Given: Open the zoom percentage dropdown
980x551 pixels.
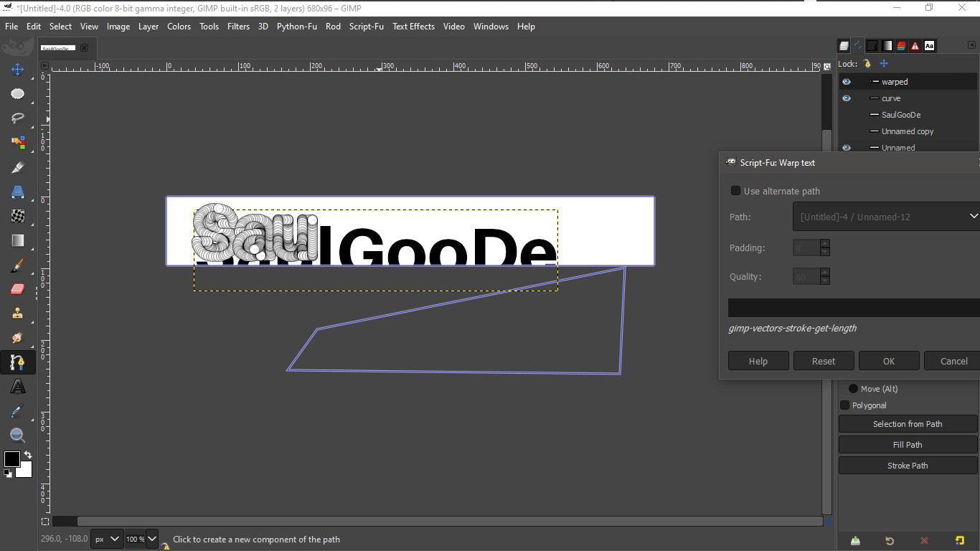Looking at the screenshot, I should (x=151, y=539).
